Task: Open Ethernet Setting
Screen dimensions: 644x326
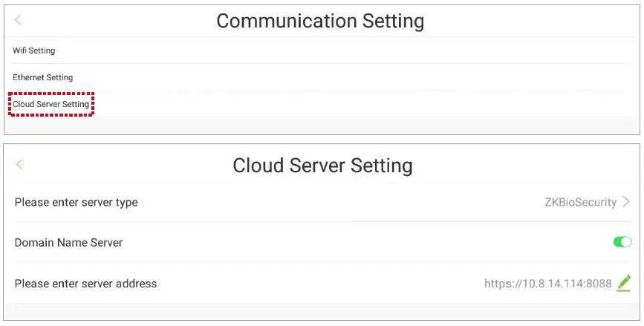Action: pyautogui.click(x=42, y=77)
